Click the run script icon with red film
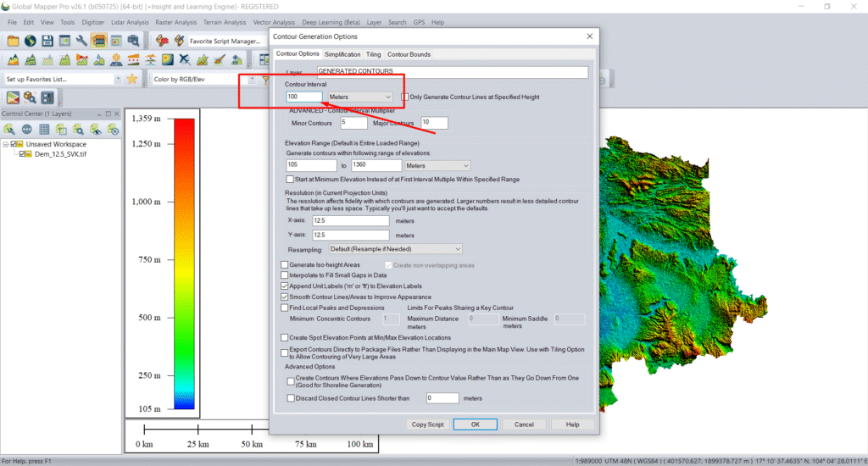Image resolution: width=868 pixels, height=466 pixels. point(162,41)
